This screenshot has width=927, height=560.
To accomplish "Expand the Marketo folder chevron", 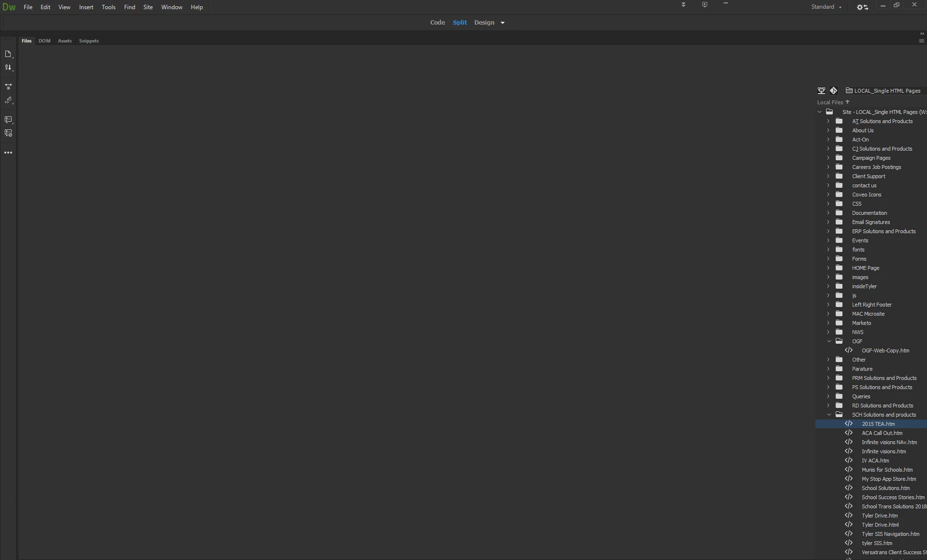I will (x=828, y=323).
